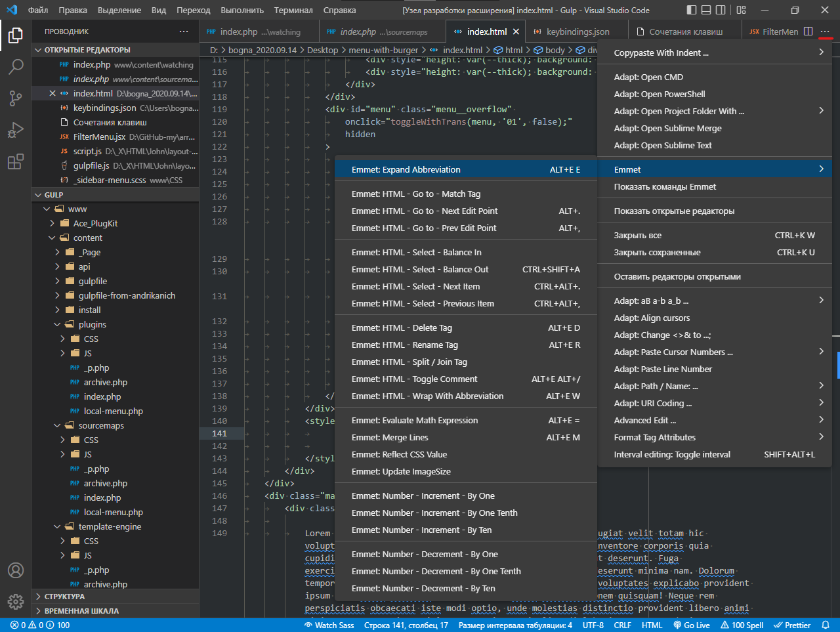The width and height of the screenshot is (840, 632).
Task: Click Строка 141, столбец 17 indicator
Action: coord(406,625)
